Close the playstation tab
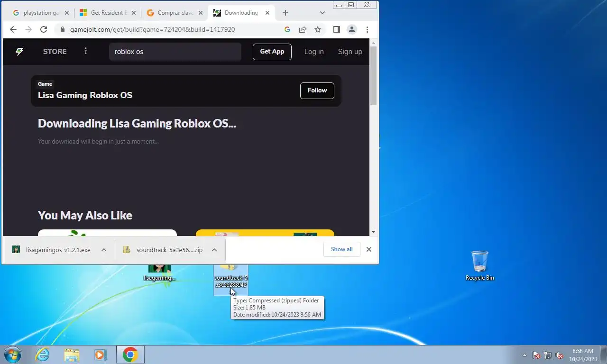Viewport: 607px width, 364px height. (x=66, y=13)
